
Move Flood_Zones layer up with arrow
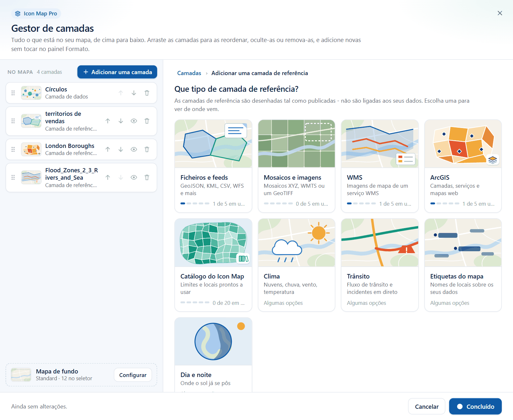[108, 177]
